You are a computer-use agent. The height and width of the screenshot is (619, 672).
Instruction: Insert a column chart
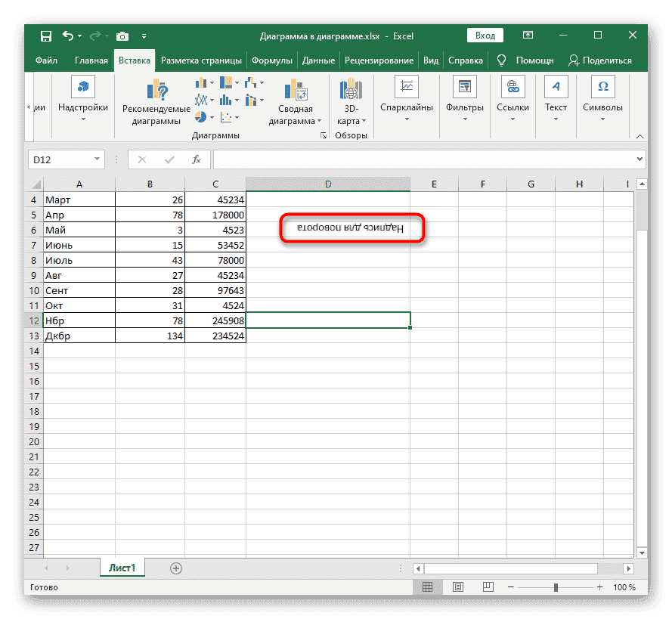(x=200, y=83)
